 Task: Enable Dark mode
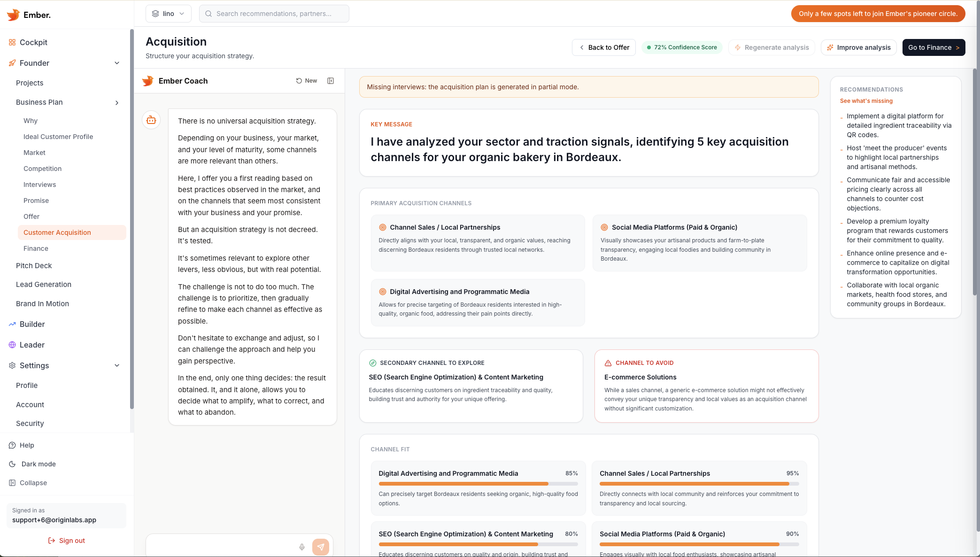(38, 464)
